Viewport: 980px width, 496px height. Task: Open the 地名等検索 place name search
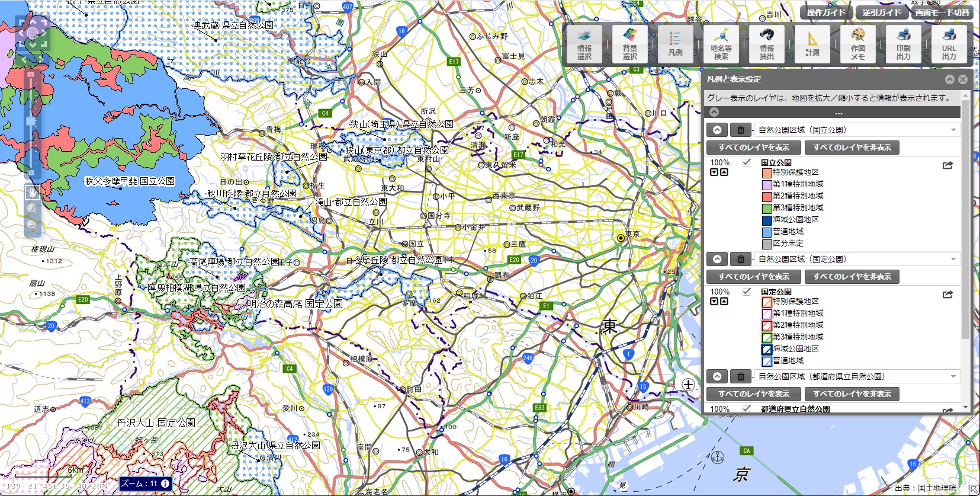pos(721,43)
